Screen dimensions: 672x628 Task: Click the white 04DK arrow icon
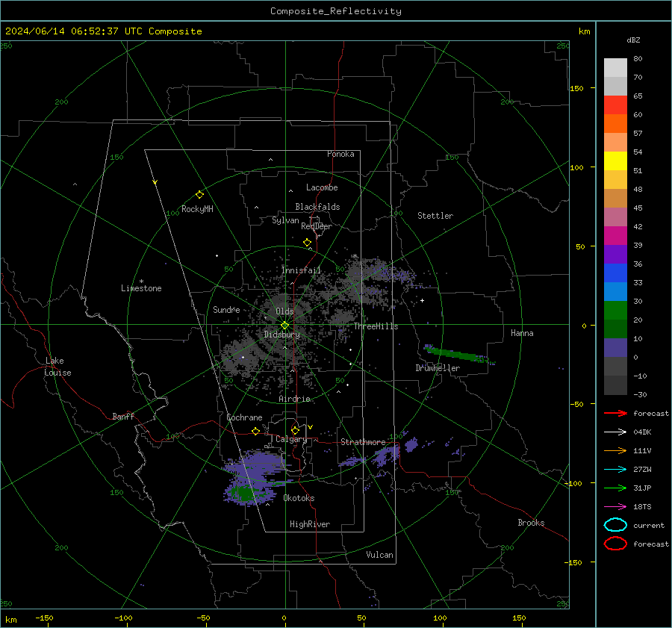[615, 432]
